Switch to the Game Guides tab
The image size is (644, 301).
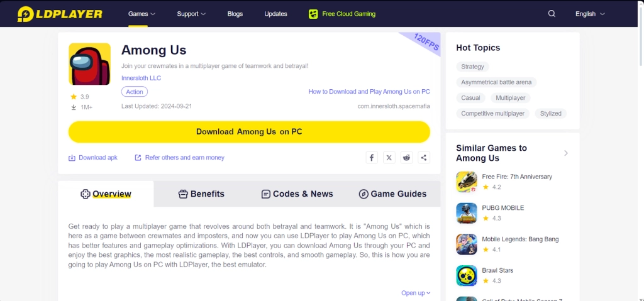(392, 194)
